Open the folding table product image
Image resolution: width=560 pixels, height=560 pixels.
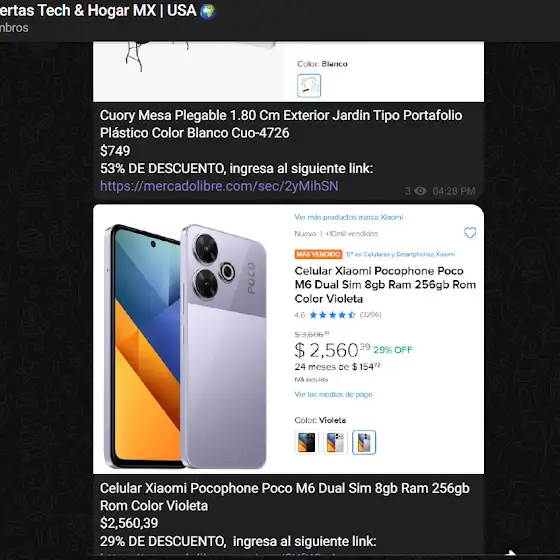click(x=189, y=71)
